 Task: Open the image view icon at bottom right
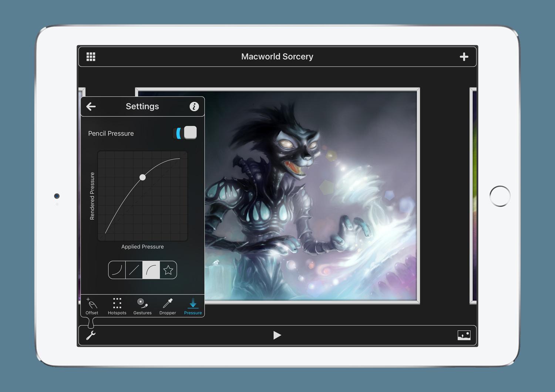coord(464,335)
